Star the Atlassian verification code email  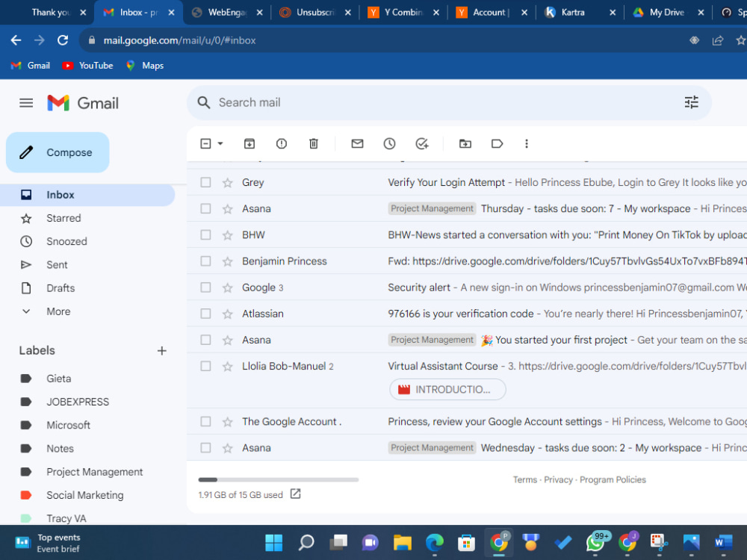(x=228, y=314)
